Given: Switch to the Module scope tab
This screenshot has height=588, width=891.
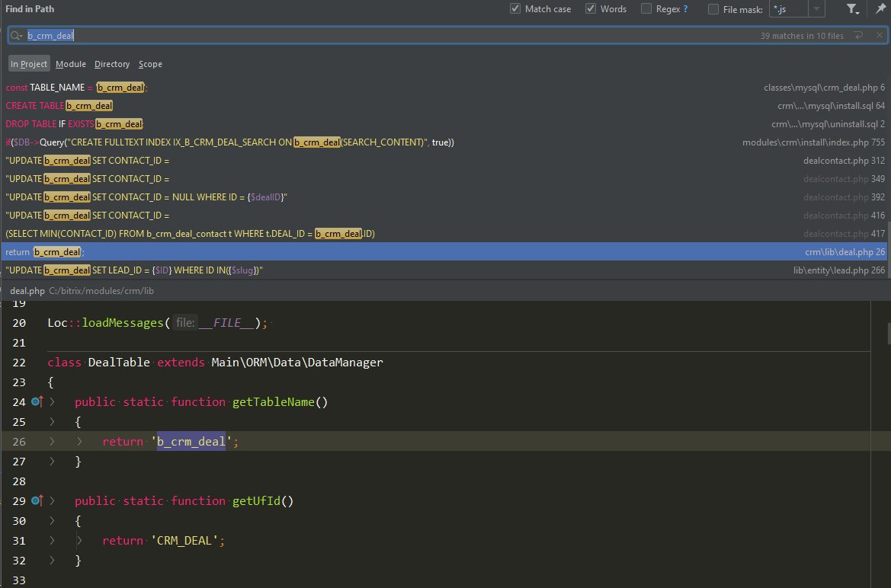Looking at the screenshot, I should click(71, 64).
